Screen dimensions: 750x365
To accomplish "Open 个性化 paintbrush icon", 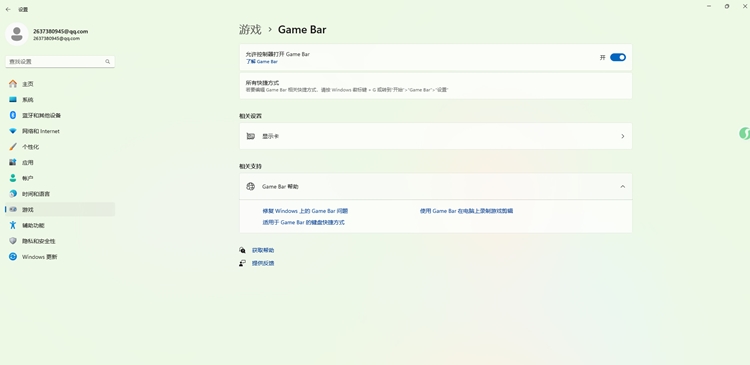I will (13, 147).
